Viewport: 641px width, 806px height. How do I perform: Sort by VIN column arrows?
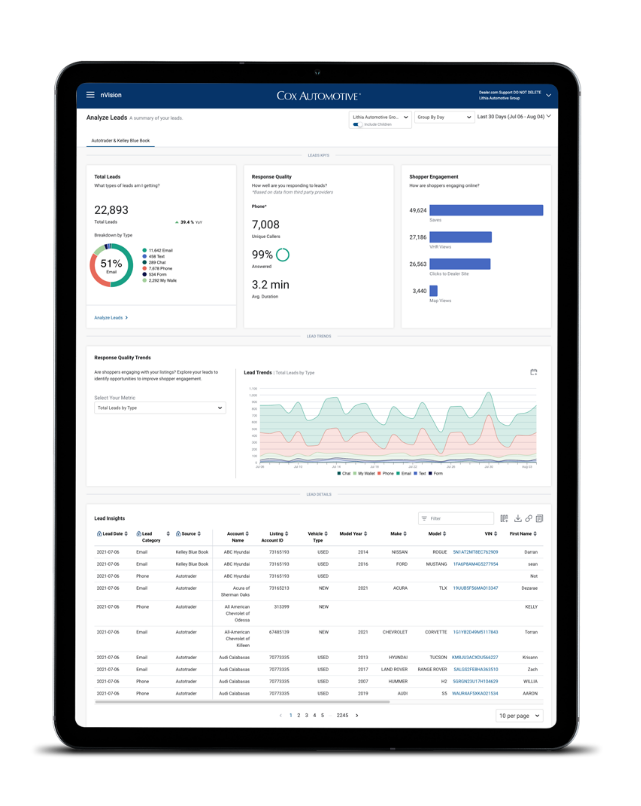click(x=496, y=534)
